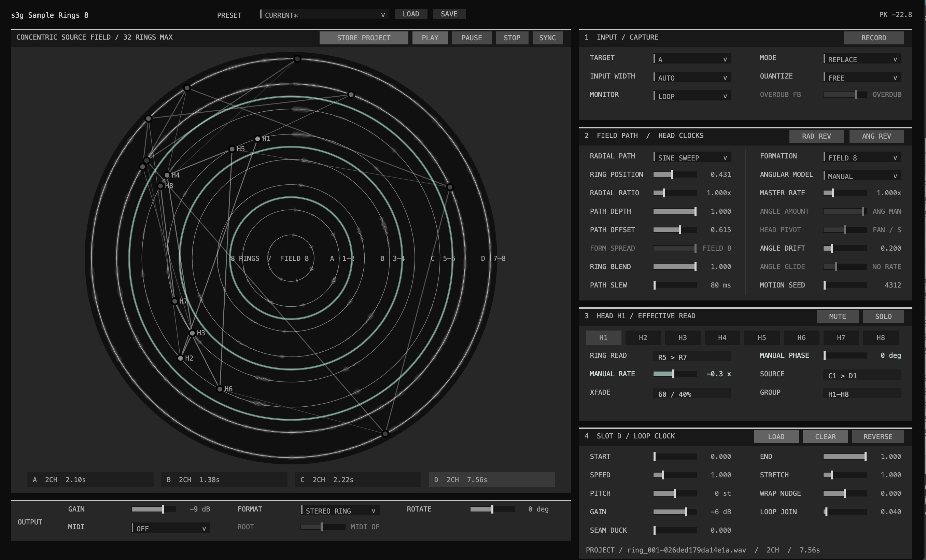Open the QUANTIZE dropdown
This screenshot has width=926, height=560.
(862, 78)
